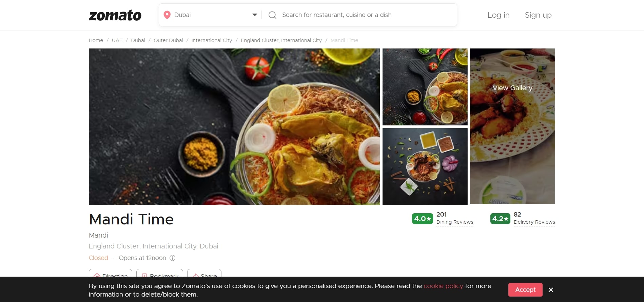The image size is (644, 302).
Task: Go to Home breadcrumb
Action: click(96, 40)
